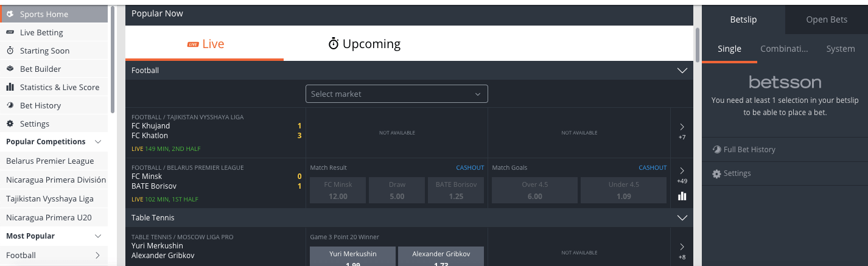Collapse the Football section chevron
Screen dimensions: 868x266
(682, 71)
